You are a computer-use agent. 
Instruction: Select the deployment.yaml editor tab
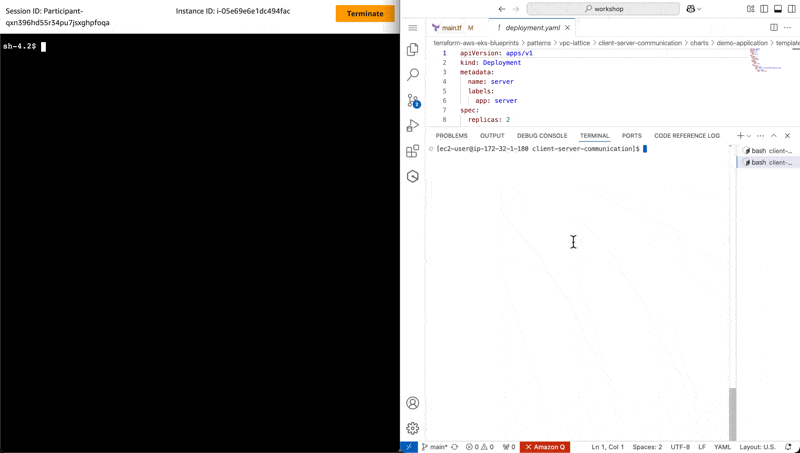tap(532, 28)
